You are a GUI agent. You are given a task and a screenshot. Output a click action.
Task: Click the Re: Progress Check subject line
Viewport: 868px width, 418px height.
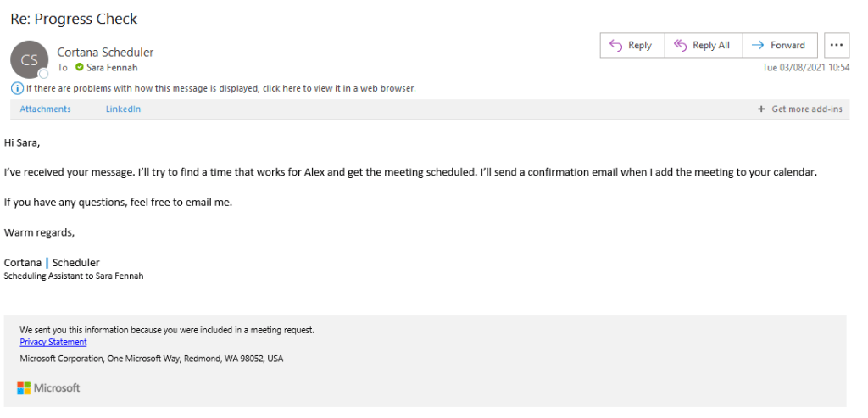(x=74, y=19)
